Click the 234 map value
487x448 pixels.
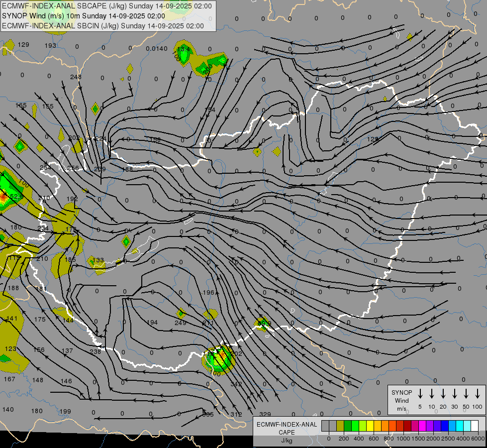[43, 228]
